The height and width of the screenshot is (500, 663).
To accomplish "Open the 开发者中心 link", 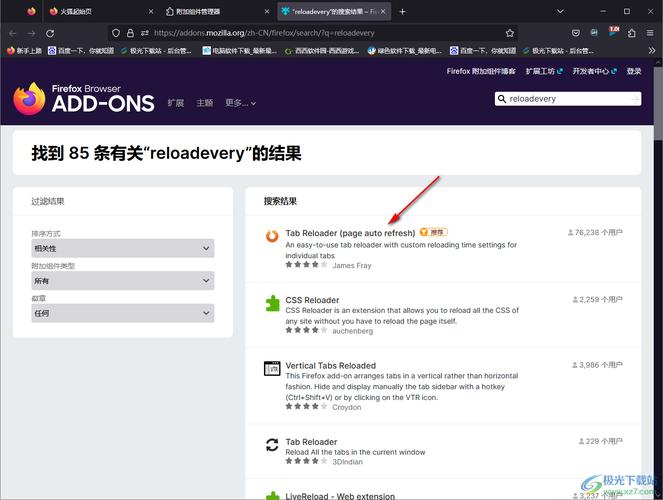I will click(x=595, y=71).
